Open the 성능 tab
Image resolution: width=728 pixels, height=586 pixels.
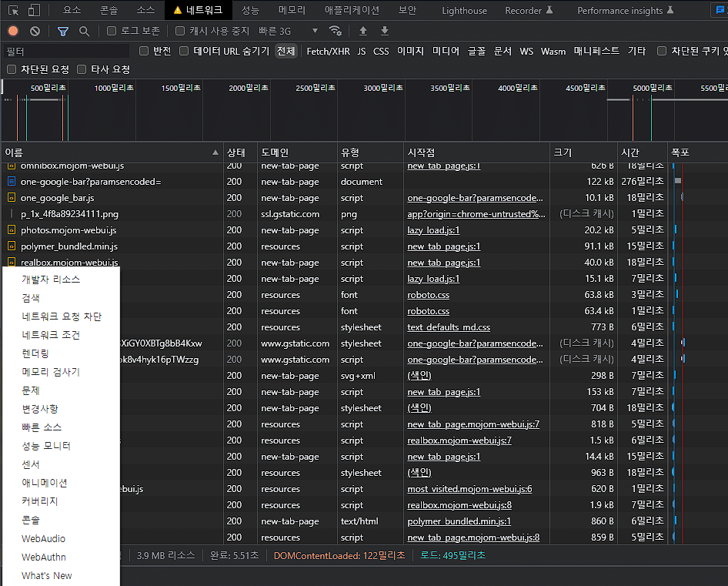pyautogui.click(x=250, y=10)
